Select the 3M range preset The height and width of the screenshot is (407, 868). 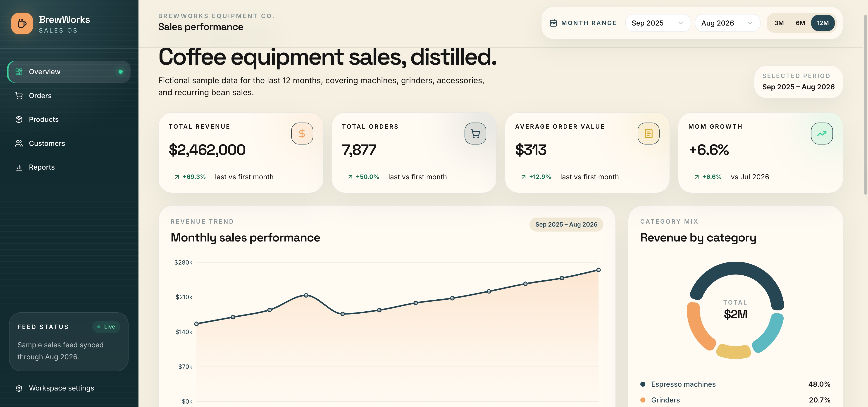779,23
